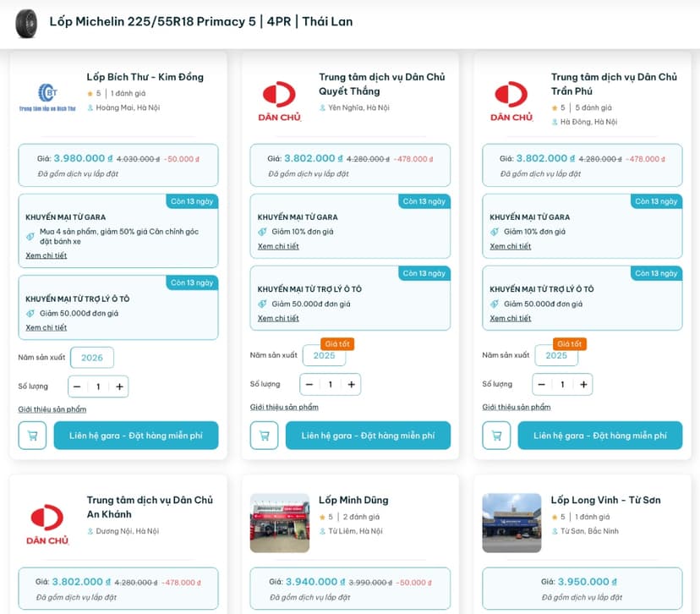Decrease quantity in Bích Thư card
The width and height of the screenshot is (700, 614).
[77, 386]
